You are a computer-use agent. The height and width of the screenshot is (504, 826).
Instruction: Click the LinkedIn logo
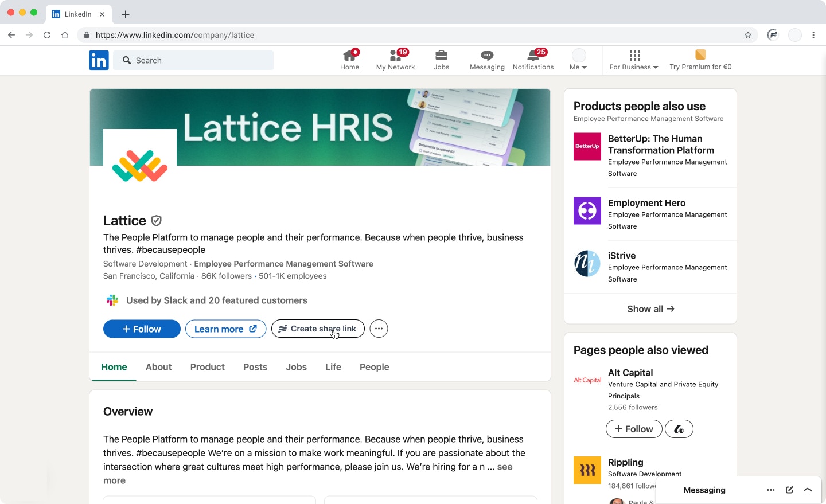coord(99,60)
